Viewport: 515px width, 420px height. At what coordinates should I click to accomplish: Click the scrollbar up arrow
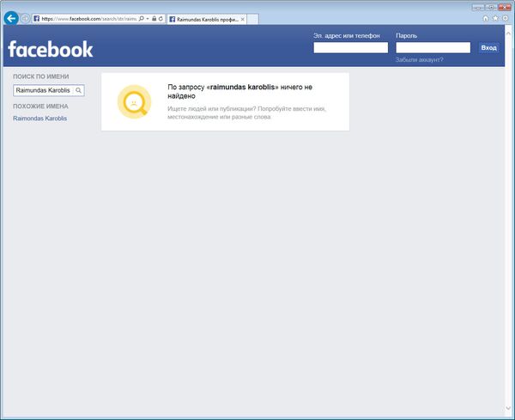[x=508, y=33]
